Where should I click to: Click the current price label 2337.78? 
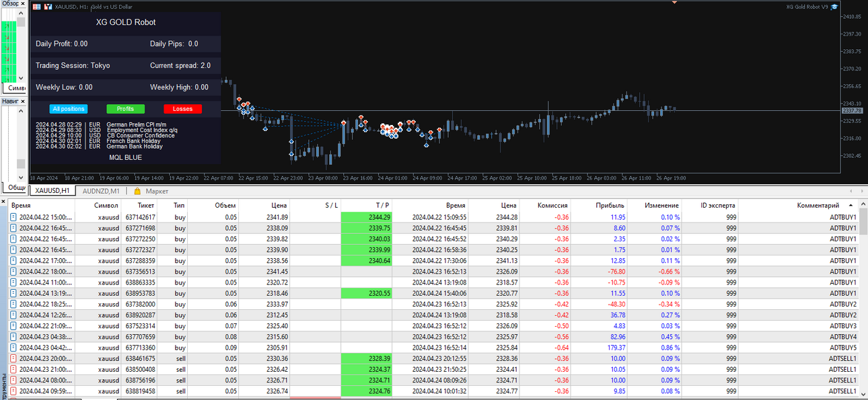[852, 110]
